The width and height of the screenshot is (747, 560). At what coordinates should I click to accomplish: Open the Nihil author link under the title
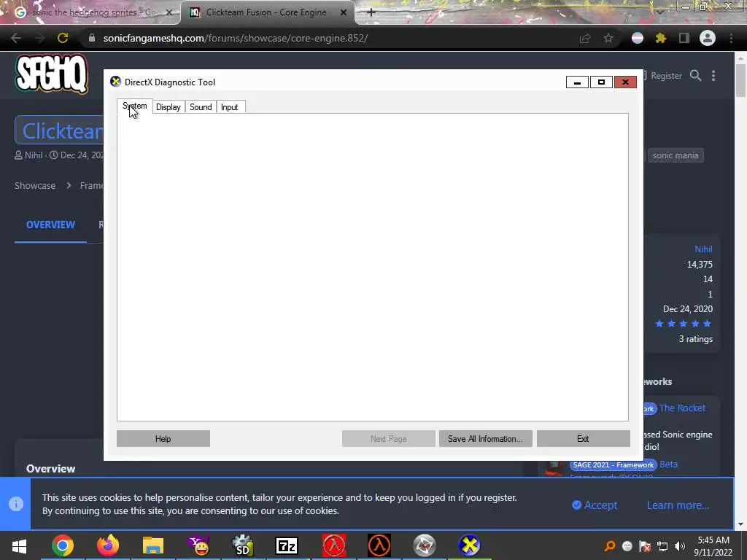(x=34, y=155)
